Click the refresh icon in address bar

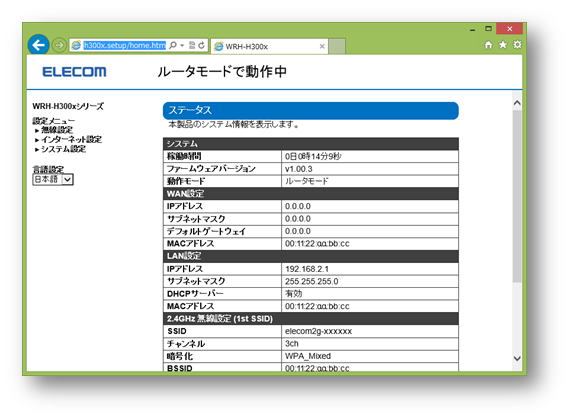(x=201, y=45)
